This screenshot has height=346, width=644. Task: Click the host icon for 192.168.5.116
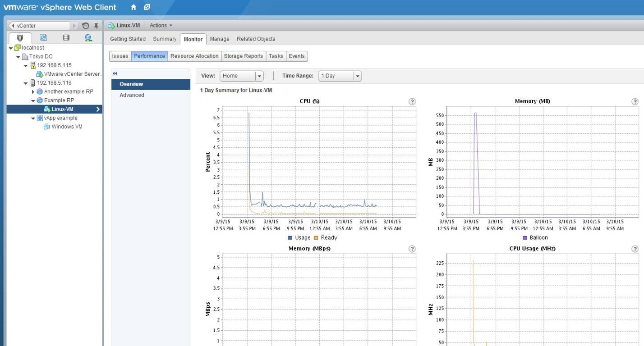(x=32, y=83)
